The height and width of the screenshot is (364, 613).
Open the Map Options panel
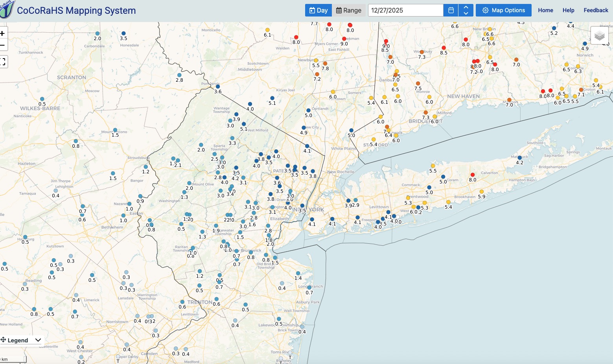503,10
